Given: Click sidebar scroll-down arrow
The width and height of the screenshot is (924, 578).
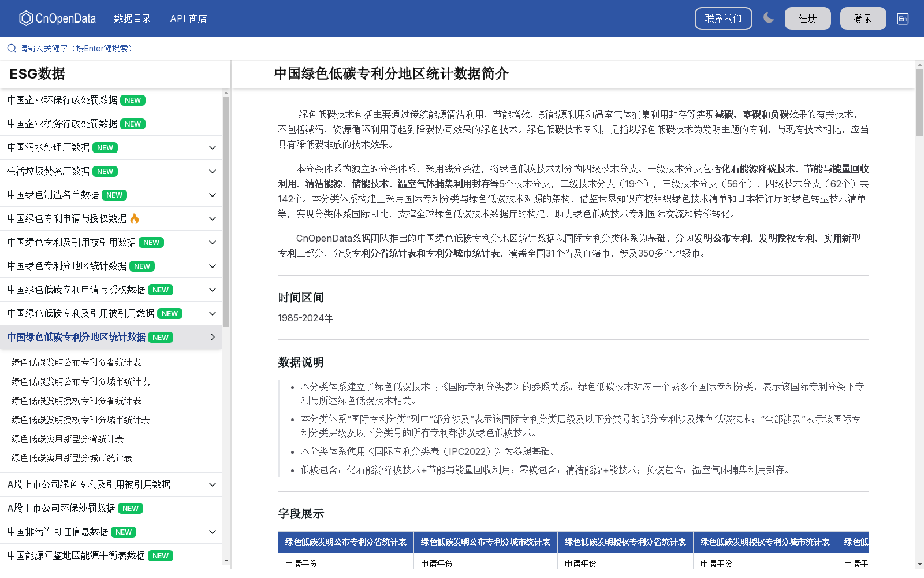Looking at the screenshot, I should tap(226, 561).
